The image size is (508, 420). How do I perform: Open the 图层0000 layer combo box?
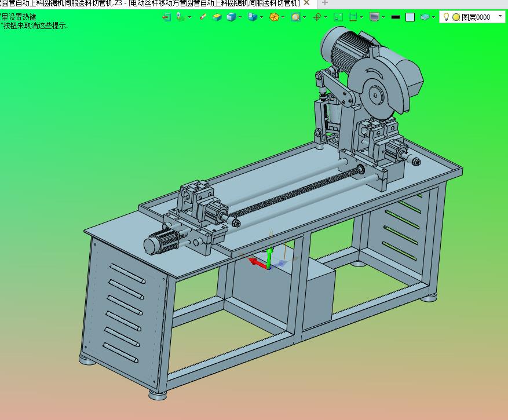(x=472, y=17)
